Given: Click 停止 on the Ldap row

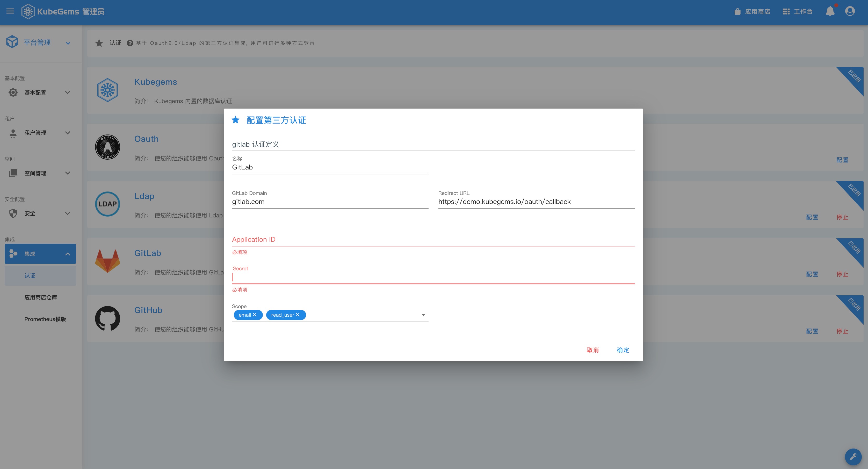Looking at the screenshot, I should tap(842, 217).
